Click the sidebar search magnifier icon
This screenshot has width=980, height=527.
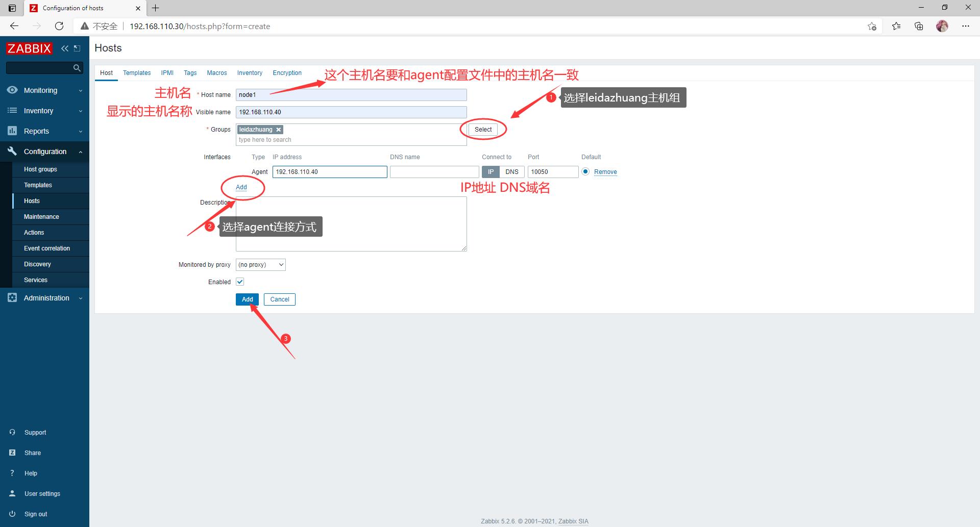pyautogui.click(x=77, y=68)
